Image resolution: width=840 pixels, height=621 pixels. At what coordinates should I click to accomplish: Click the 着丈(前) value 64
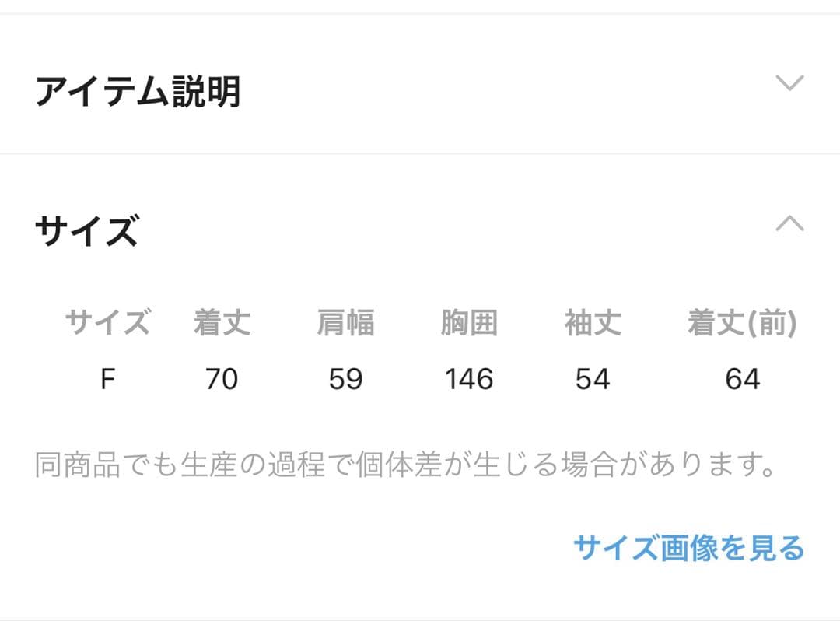click(742, 379)
